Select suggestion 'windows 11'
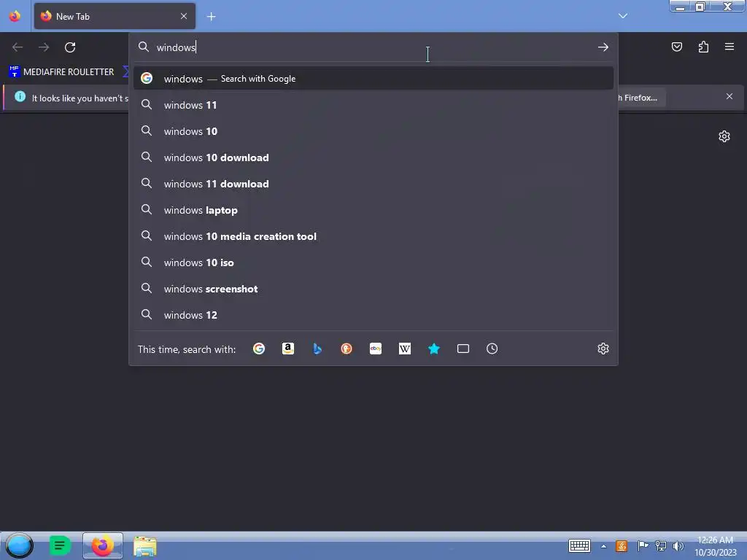 (x=373, y=105)
